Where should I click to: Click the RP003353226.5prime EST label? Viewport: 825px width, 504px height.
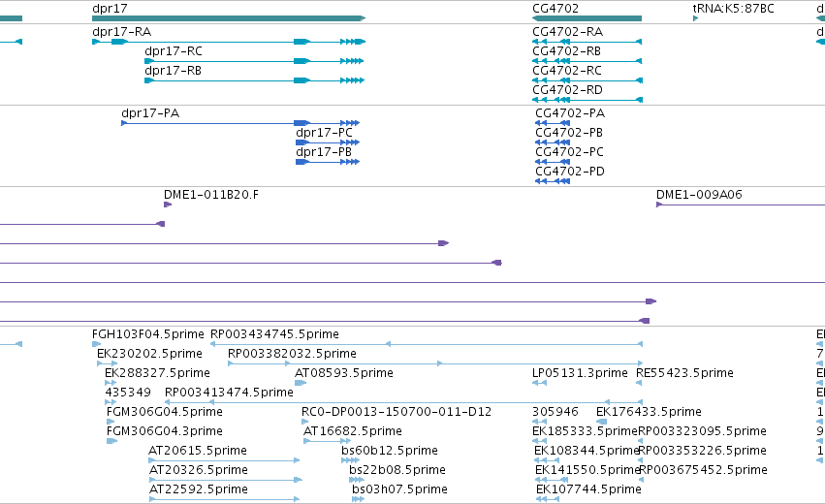[702, 451]
